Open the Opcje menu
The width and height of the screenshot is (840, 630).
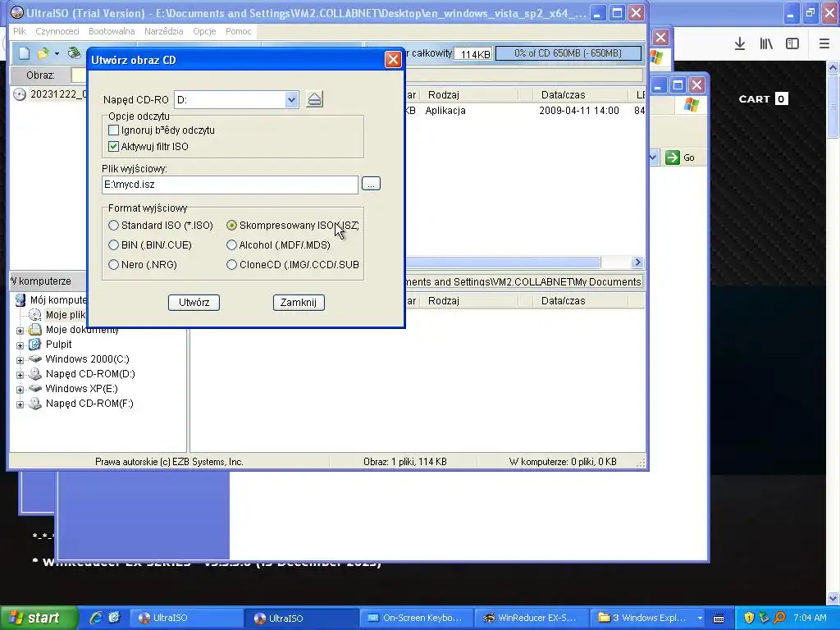coord(204,31)
